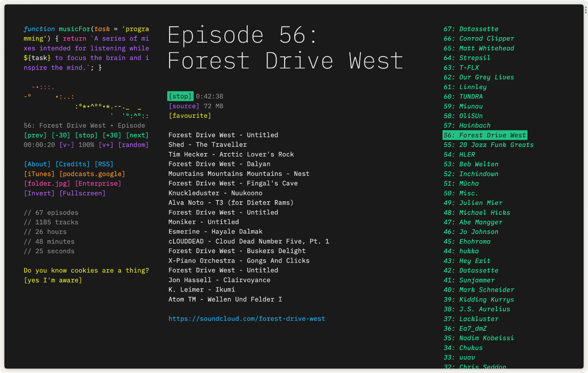
Task: Click [yes I'm aware] cookie notice
Action: tap(53, 280)
